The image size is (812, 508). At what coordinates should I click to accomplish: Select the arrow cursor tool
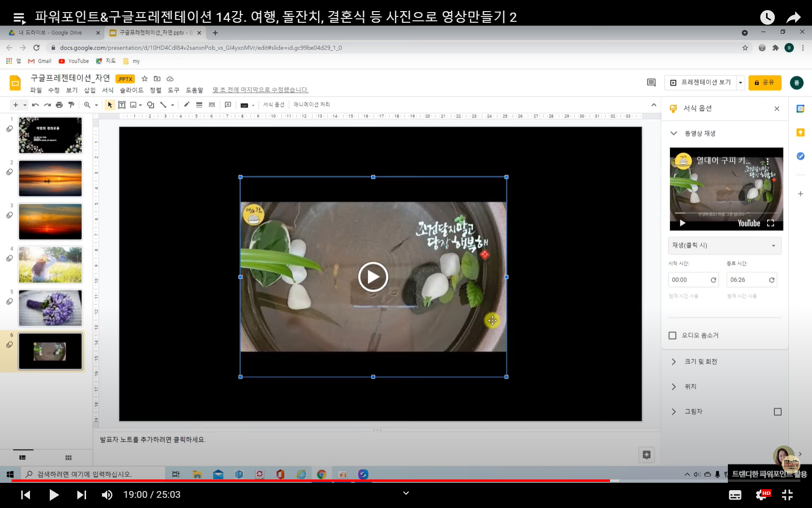coord(110,105)
